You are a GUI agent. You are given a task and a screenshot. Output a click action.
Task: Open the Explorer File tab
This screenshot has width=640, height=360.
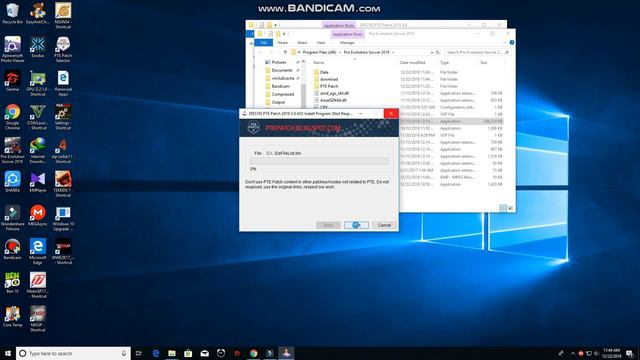point(264,42)
